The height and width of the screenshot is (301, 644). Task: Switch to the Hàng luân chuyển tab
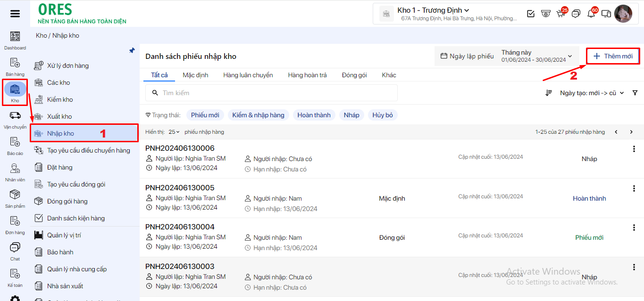click(248, 75)
